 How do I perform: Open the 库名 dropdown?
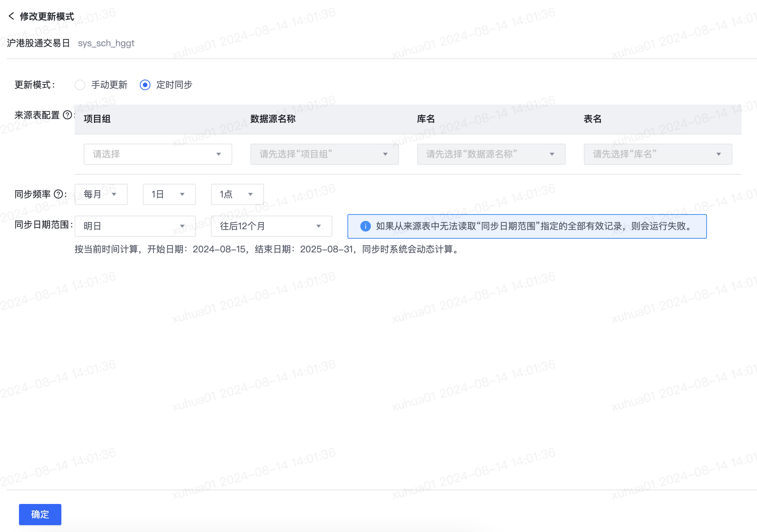click(491, 154)
